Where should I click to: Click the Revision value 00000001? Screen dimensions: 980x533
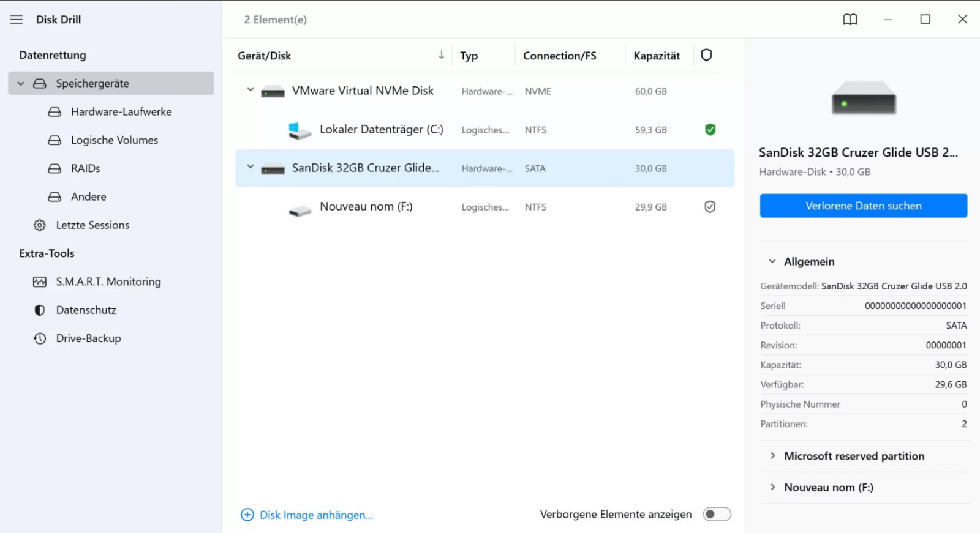tap(946, 345)
